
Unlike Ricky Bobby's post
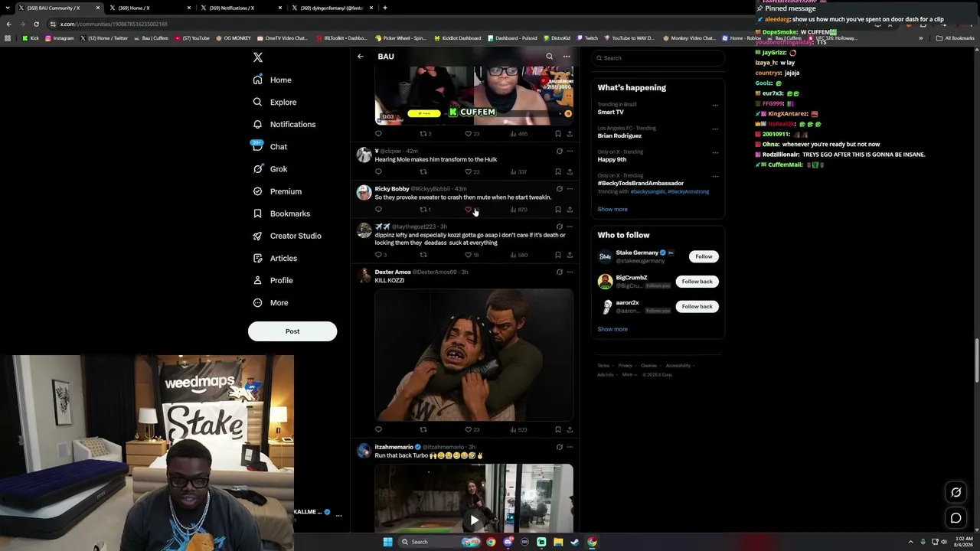[x=469, y=210]
